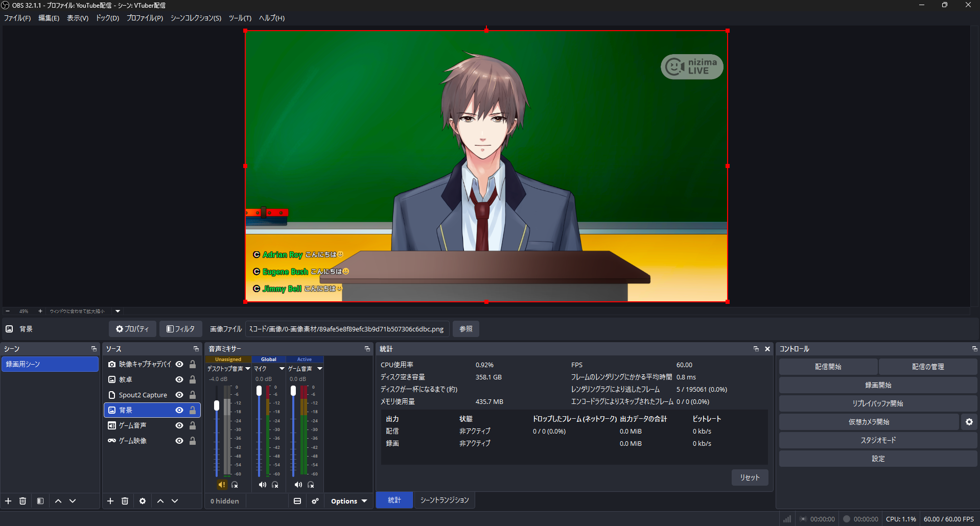The height and width of the screenshot is (526, 980).
Task: Mute the マイク audio channel
Action: (262, 485)
